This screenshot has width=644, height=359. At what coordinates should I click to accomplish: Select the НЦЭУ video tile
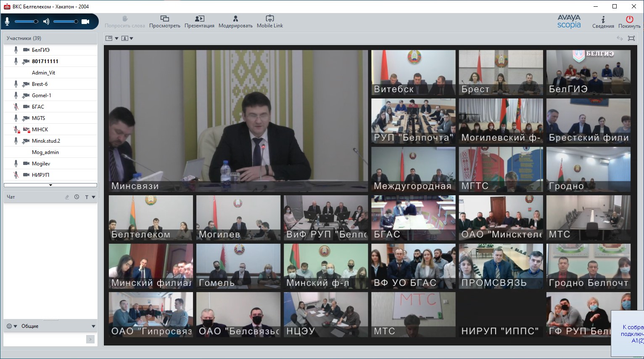[326, 315]
